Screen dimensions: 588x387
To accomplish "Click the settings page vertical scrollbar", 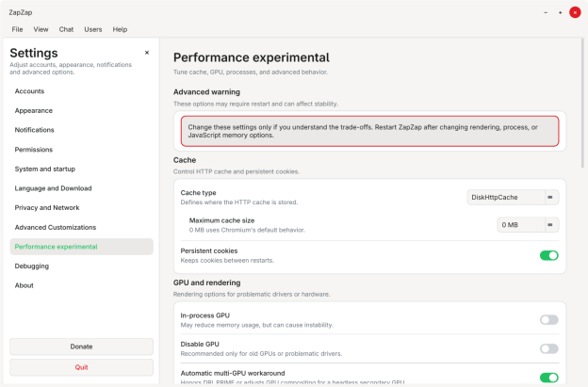I will point(582,103).
